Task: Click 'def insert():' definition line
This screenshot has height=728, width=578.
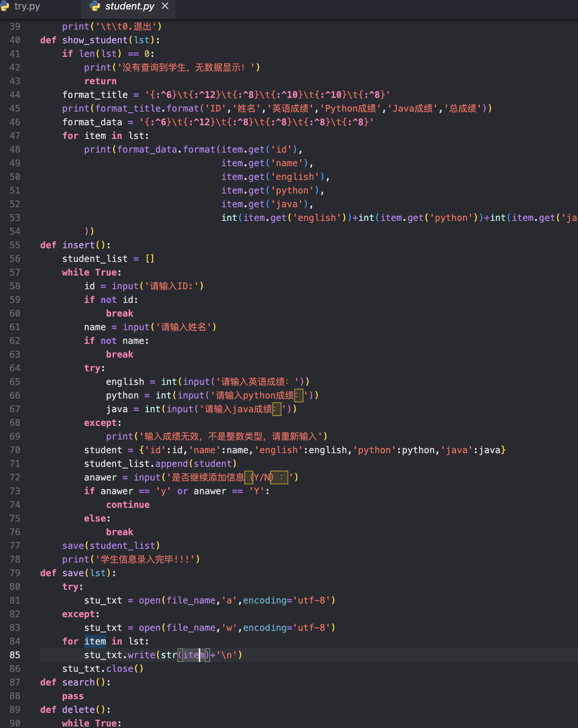Action: [75, 245]
